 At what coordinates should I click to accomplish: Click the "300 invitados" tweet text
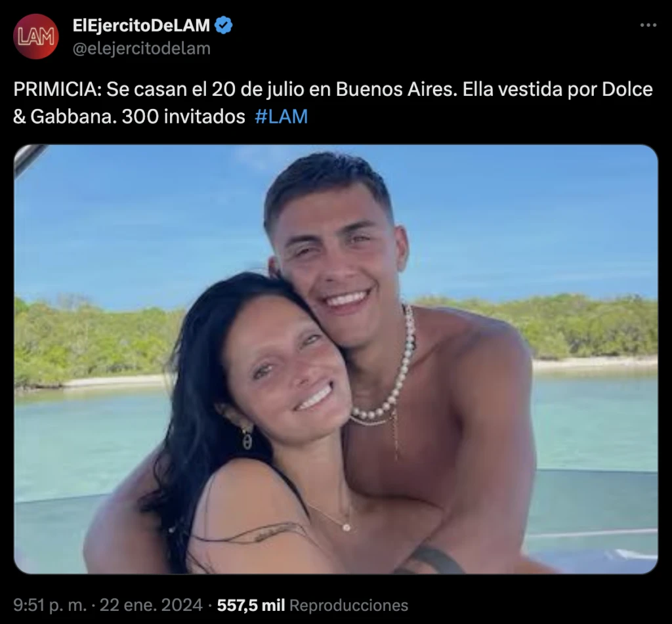pos(184,116)
